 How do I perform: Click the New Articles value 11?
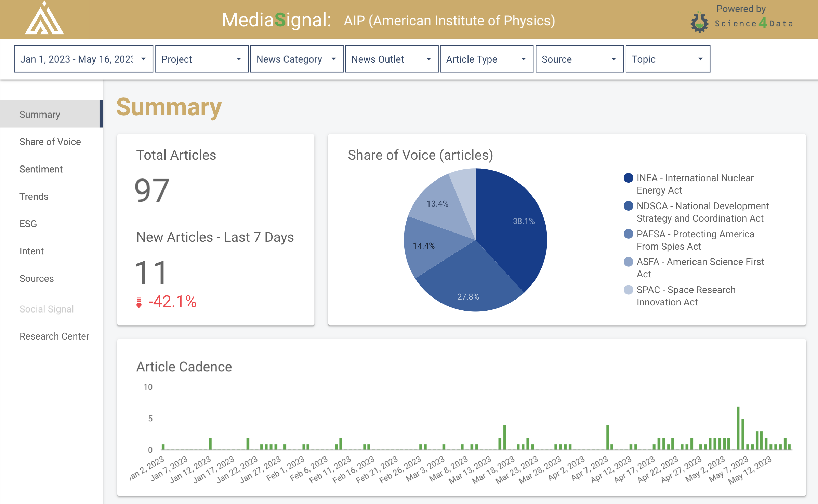151,273
